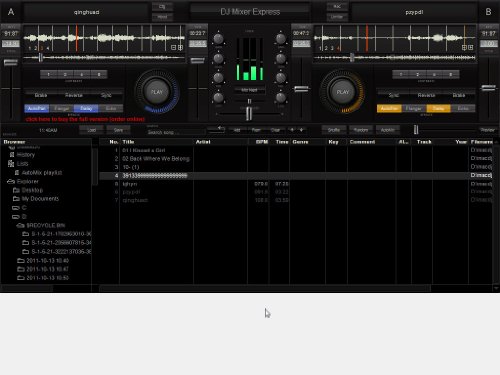Collapse the $RECYCLE.BIN folder
The width and height of the screenshot is (500, 375).
coord(45,225)
